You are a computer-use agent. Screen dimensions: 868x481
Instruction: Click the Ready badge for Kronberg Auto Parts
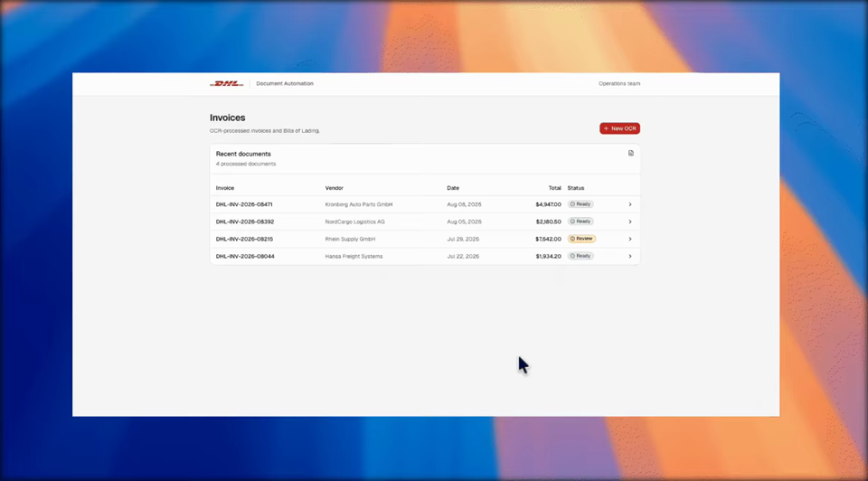click(x=580, y=204)
